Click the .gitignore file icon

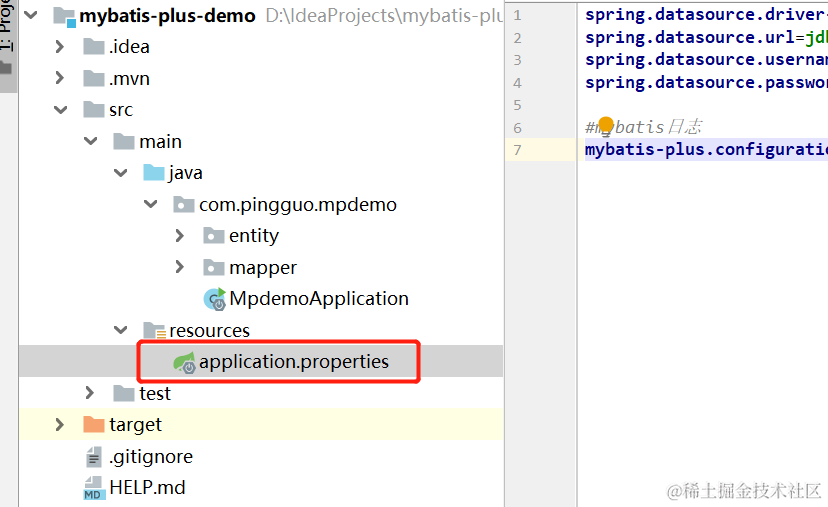(x=93, y=457)
